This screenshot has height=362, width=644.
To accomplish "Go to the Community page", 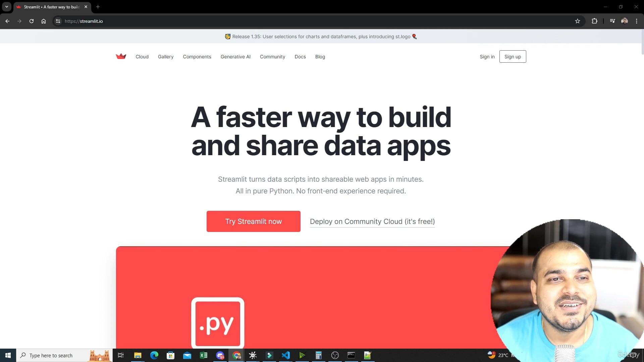I will pyautogui.click(x=272, y=57).
